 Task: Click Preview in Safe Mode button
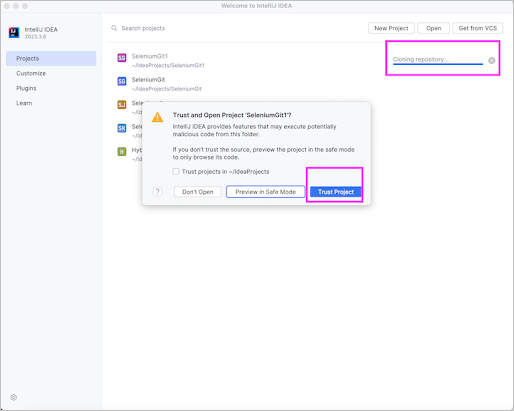click(265, 192)
